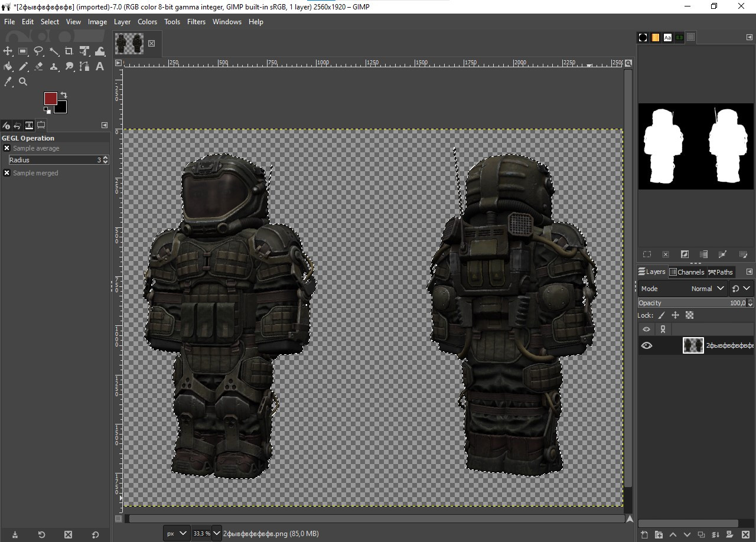Screen dimensions: 756x542
Task: Swap foreground and background colors
Action: tap(64, 95)
